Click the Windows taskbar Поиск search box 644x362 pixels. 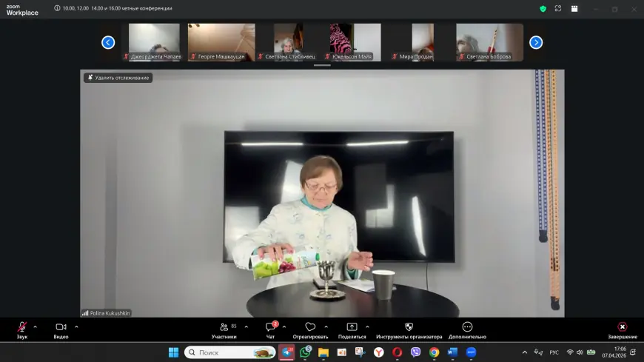pos(229,352)
